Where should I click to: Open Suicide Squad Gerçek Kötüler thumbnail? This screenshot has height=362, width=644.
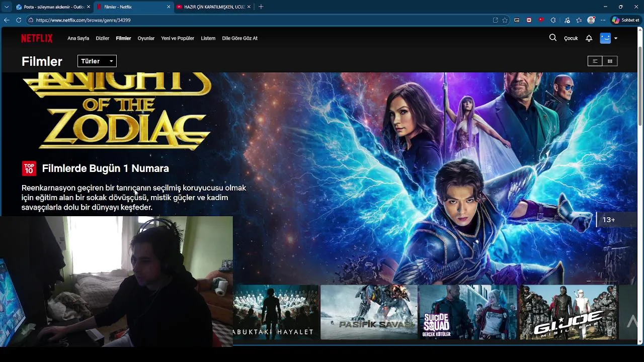[468, 312]
